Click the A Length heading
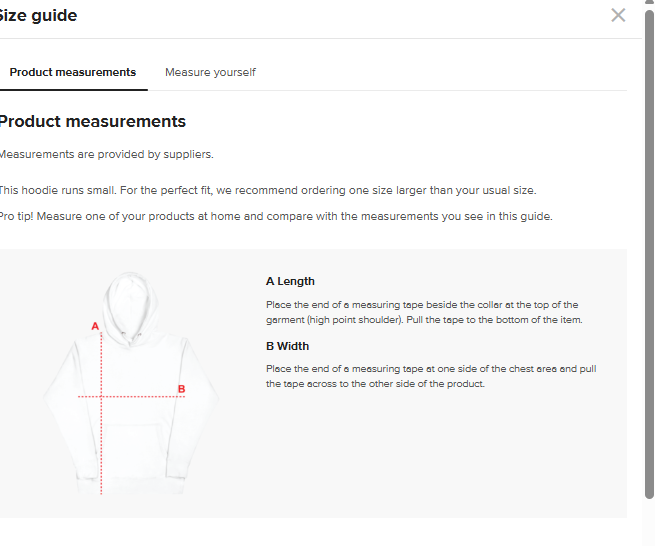The width and height of the screenshot is (655, 546). (x=290, y=282)
